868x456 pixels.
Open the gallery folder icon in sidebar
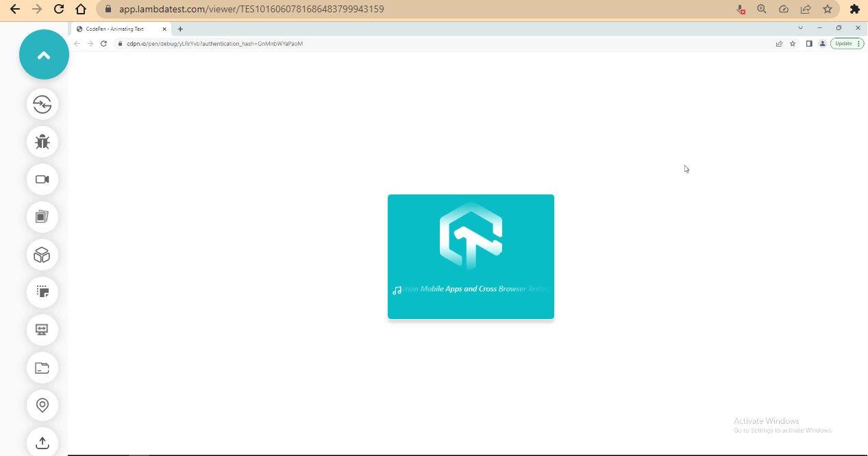tap(42, 368)
